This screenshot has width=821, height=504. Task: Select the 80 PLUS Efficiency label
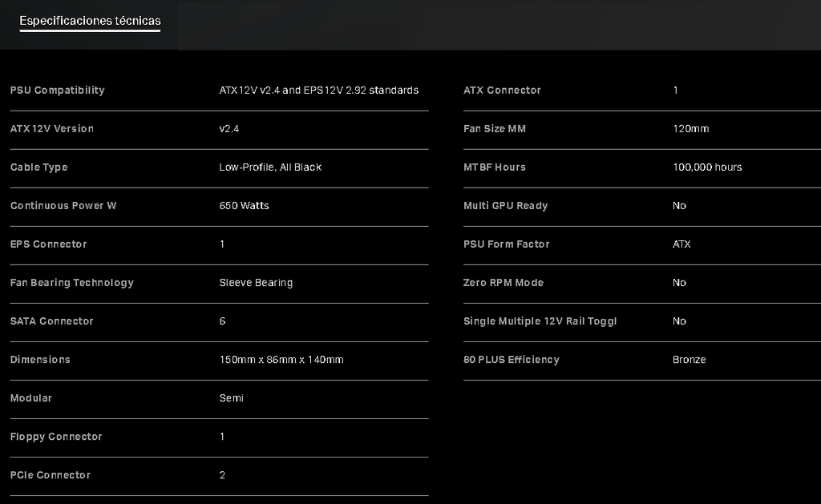[511, 360]
